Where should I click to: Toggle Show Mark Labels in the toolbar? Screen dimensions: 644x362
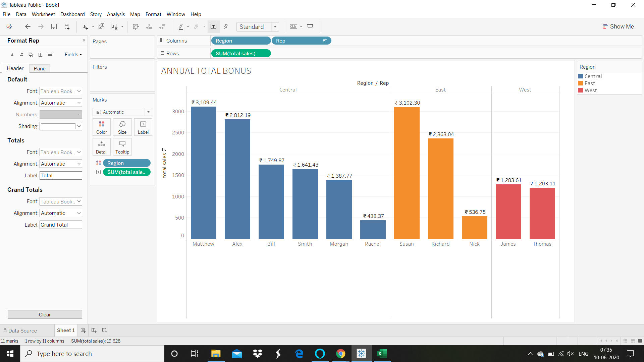(213, 26)
